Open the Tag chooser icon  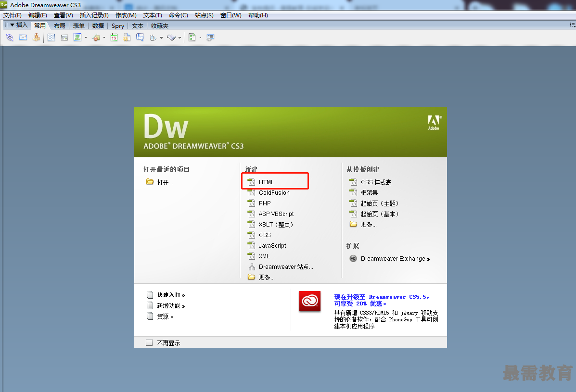(210, 38)
